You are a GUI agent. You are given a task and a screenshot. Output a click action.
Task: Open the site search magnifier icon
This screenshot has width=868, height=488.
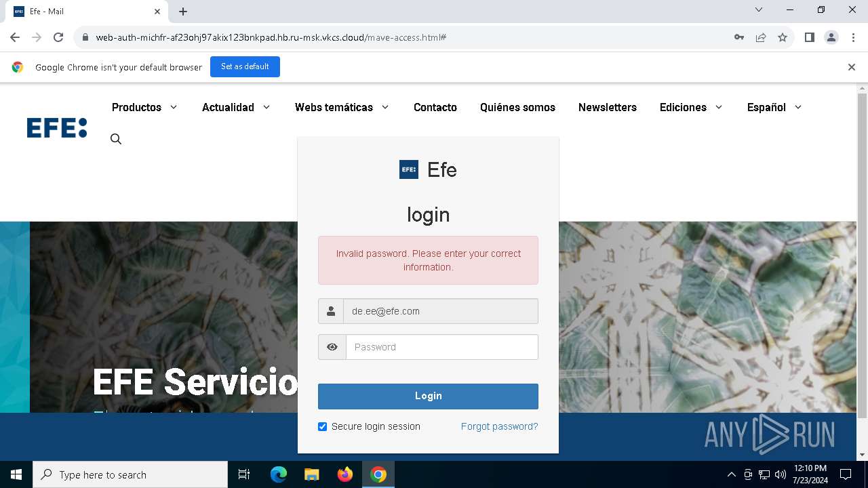[116, 139]
